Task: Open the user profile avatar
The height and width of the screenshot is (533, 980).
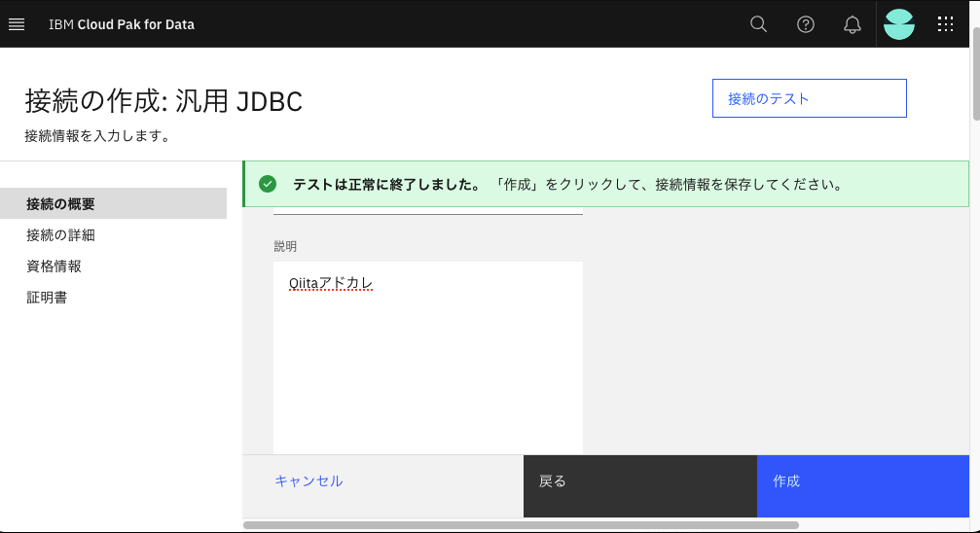Action: click(899, 24)
